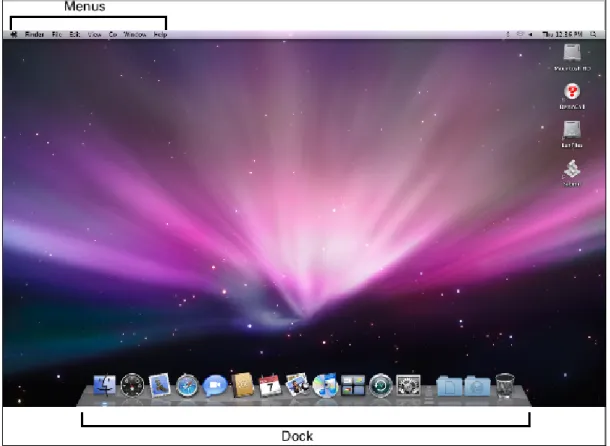610x446 pixels.
Task: Open the second blue folder stack in Dock
Action: coord(477,386)
